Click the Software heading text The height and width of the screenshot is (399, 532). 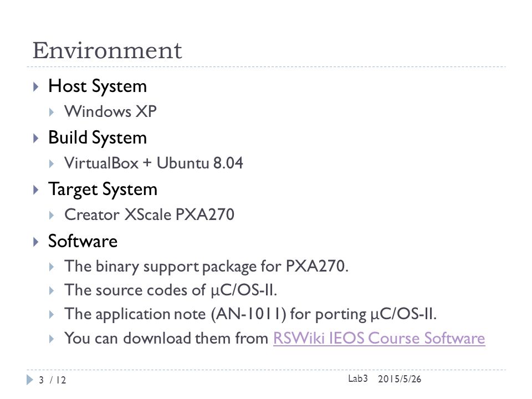83,241
